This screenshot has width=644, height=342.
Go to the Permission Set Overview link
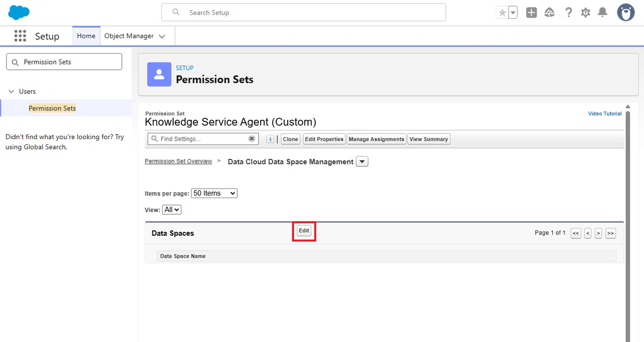(x=178, y=161)
